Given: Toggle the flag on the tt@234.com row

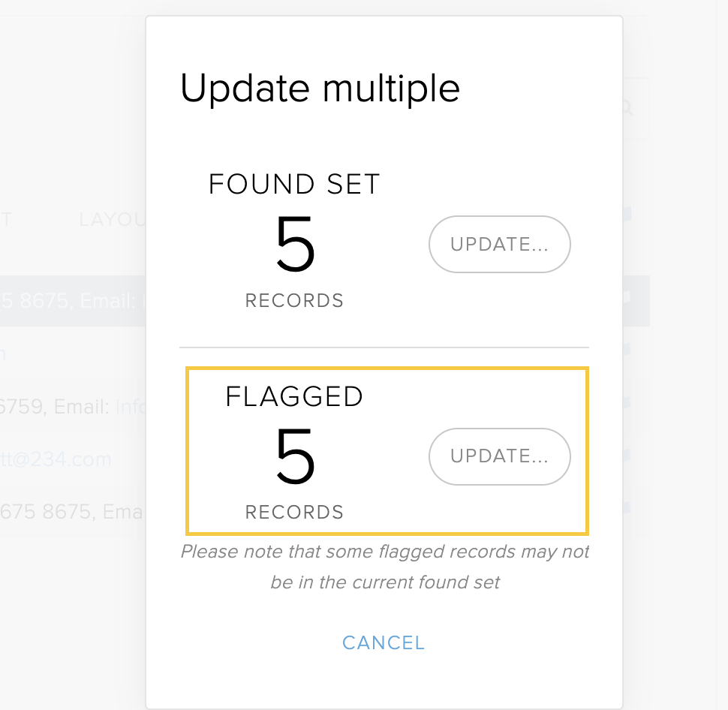Looking at the screenshot, I should [627, 455].
